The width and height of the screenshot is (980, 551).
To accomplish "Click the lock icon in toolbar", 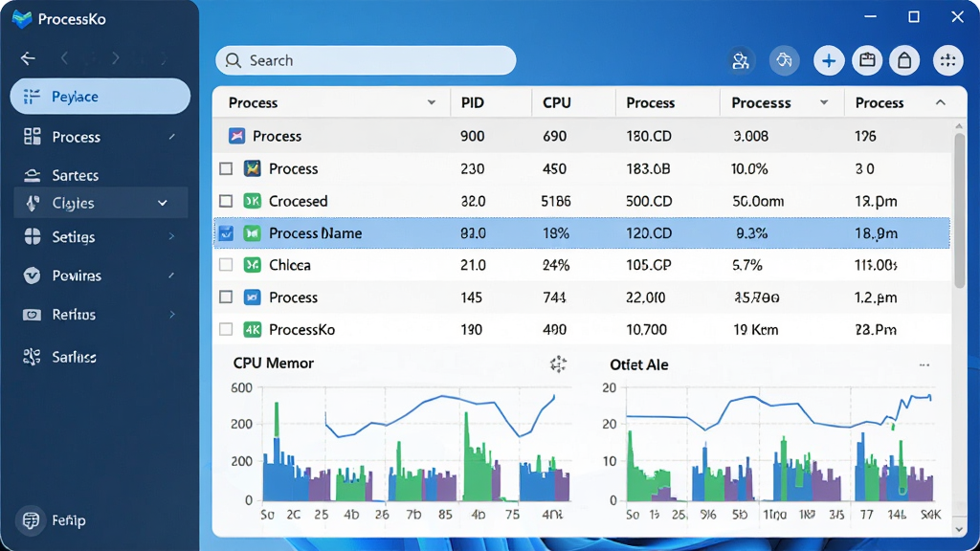I will pyautogui.click(x=904, y=60).
